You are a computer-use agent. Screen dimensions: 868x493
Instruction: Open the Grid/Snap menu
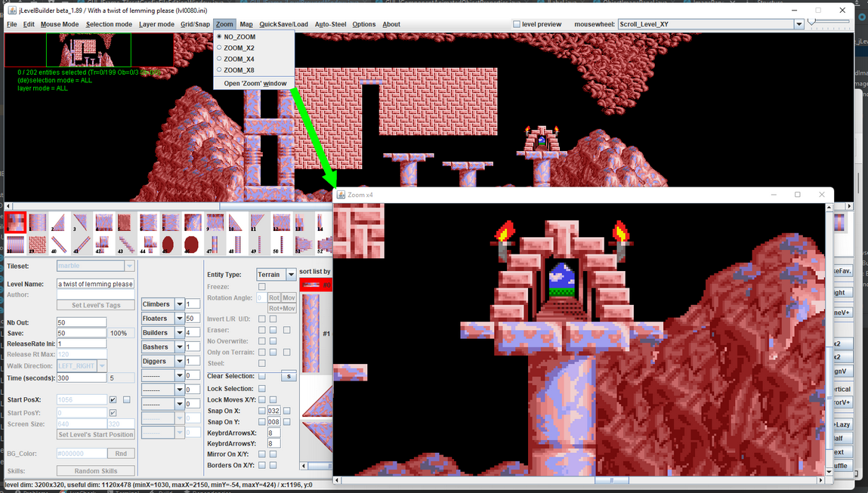pos(195,24)
